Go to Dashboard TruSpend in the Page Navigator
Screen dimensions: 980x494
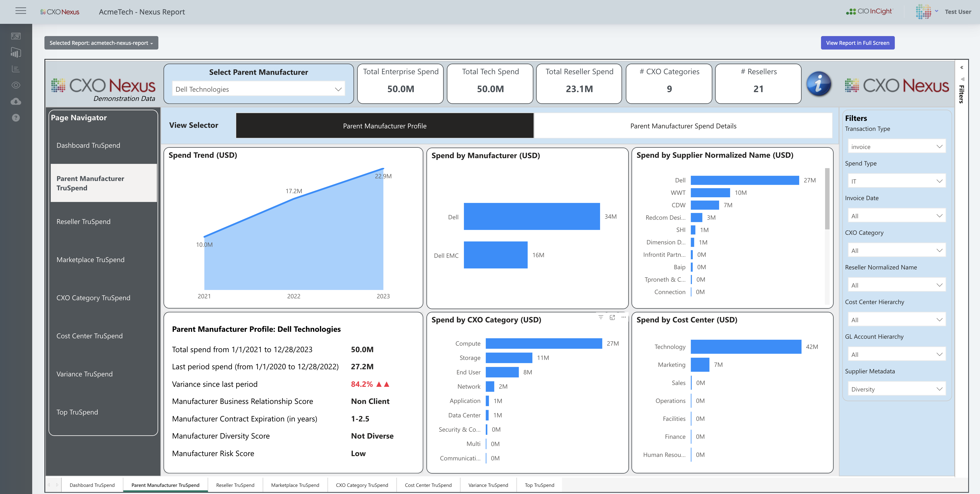coord(104,145)
